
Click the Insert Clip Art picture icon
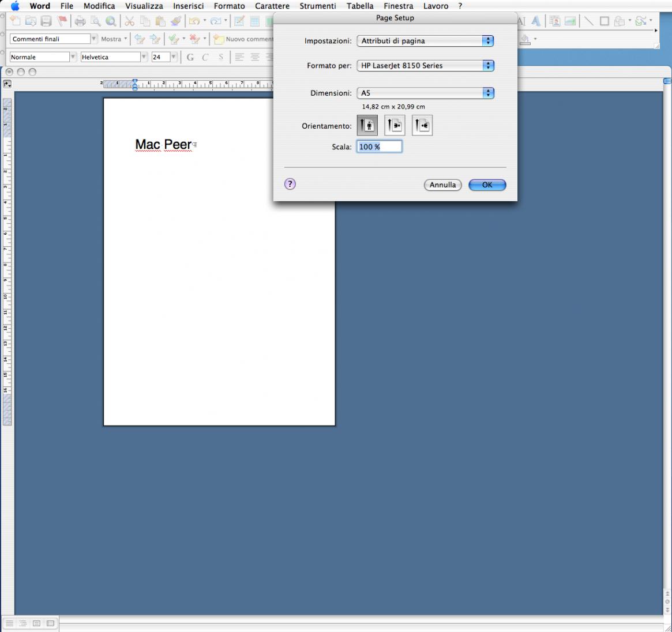pyautogui.click(x=555, y=21)
